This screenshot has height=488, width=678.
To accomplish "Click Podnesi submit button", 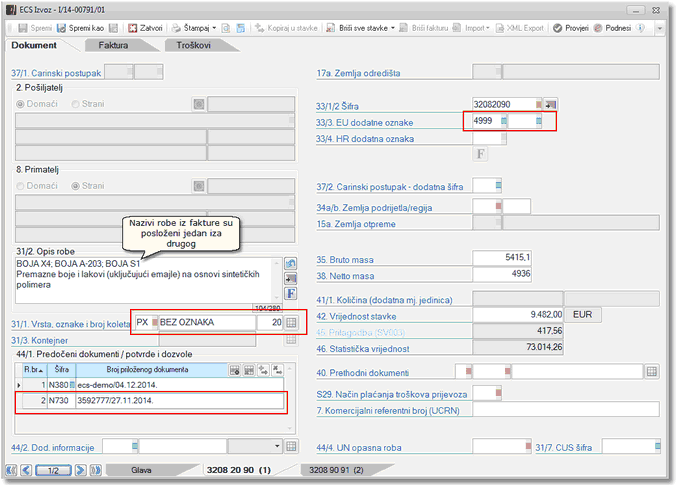I will (x=612, y=28).
